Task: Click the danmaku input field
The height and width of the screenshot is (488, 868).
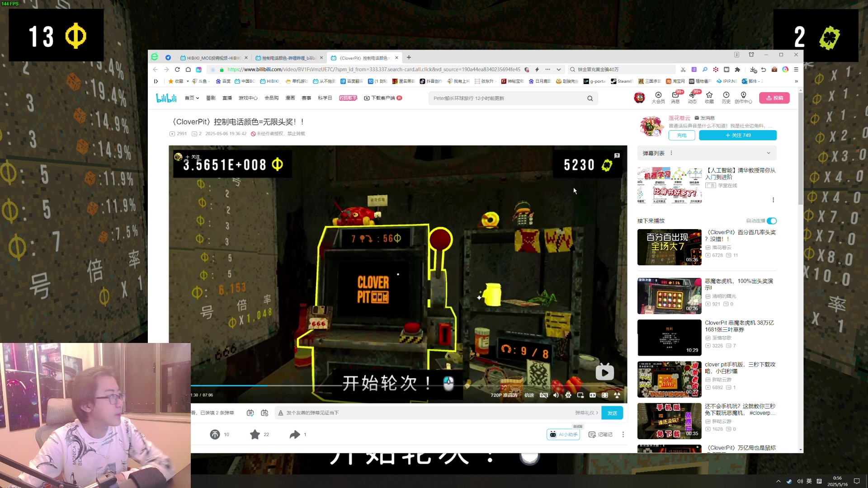Action: [425, 413]
